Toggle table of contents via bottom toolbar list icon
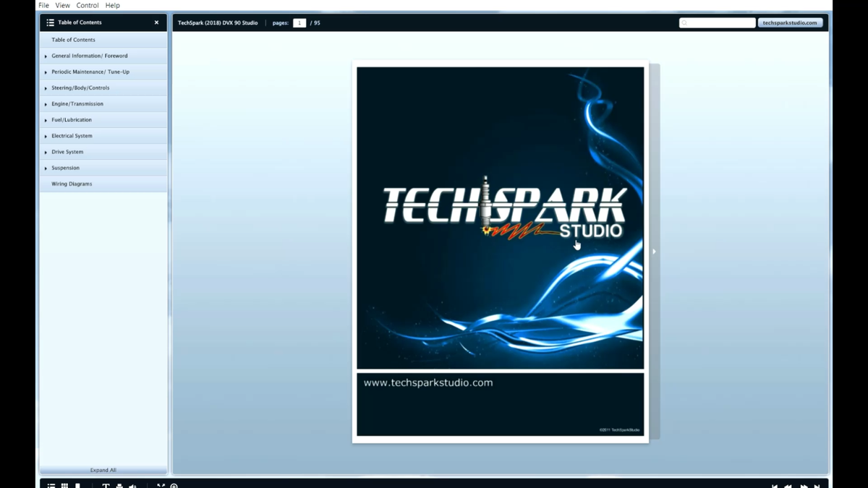The width and height of the screenshot is (868, 488). tap(51, 485)
